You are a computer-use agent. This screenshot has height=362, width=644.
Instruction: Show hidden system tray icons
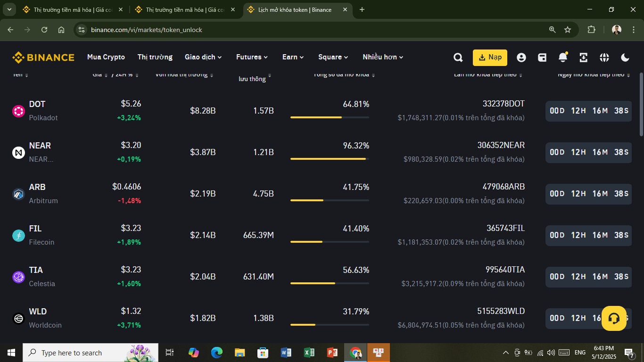(x=506, y=353)
